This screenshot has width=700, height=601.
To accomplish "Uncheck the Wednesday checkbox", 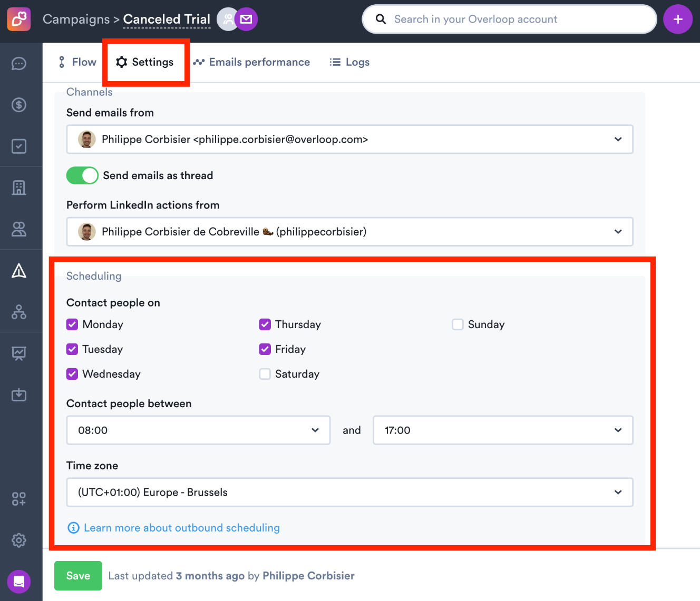I will pyautogui.click(x=72, y=374).
